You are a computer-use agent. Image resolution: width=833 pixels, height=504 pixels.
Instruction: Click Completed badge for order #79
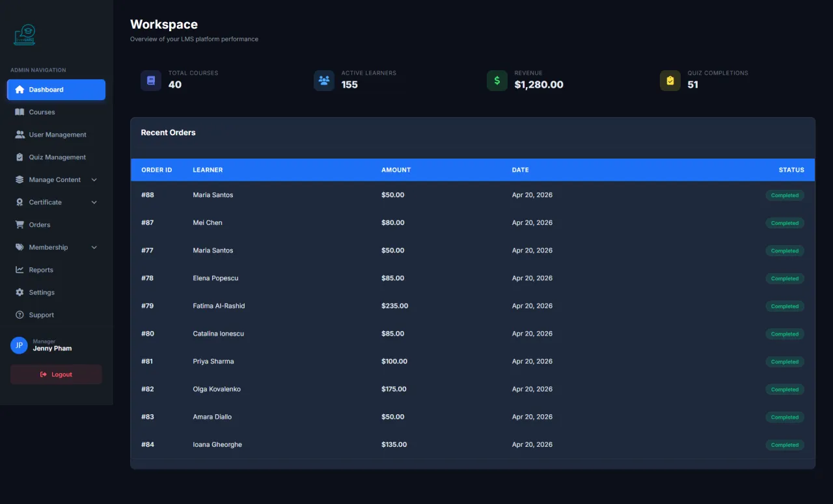[785, 306]
